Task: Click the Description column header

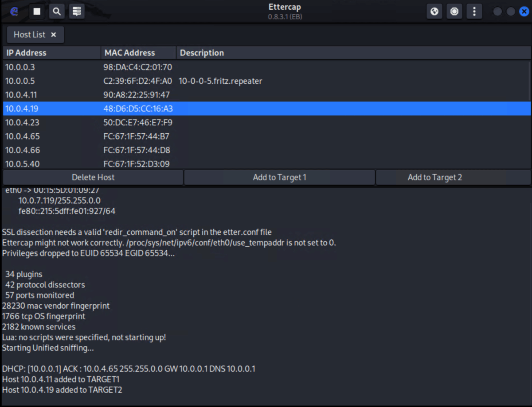Action: [x=202, y=53]
